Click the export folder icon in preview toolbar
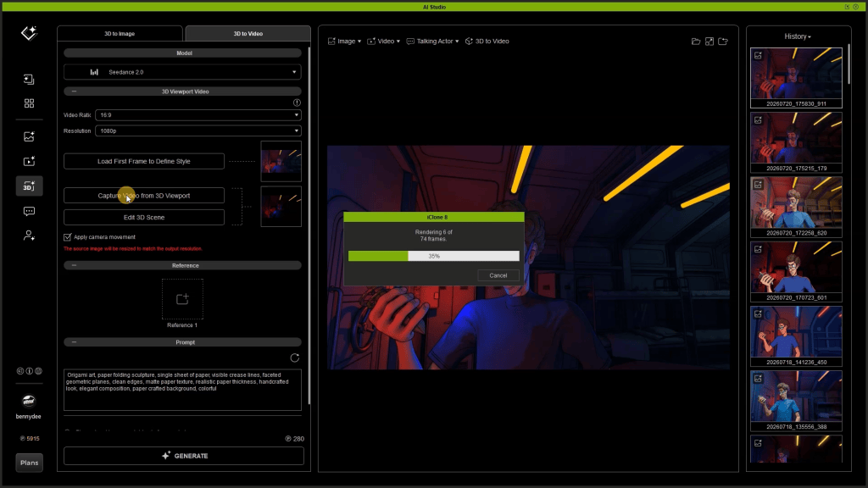 pyautogui.click(x=723, y=42)
